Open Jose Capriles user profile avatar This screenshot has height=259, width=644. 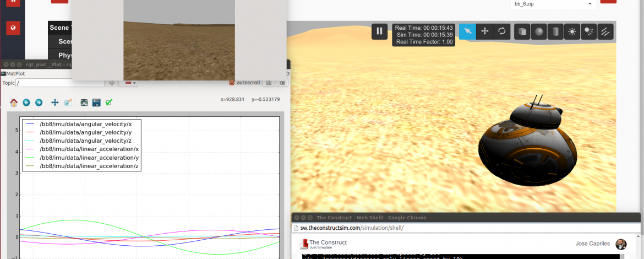click(x=621, y=244)
